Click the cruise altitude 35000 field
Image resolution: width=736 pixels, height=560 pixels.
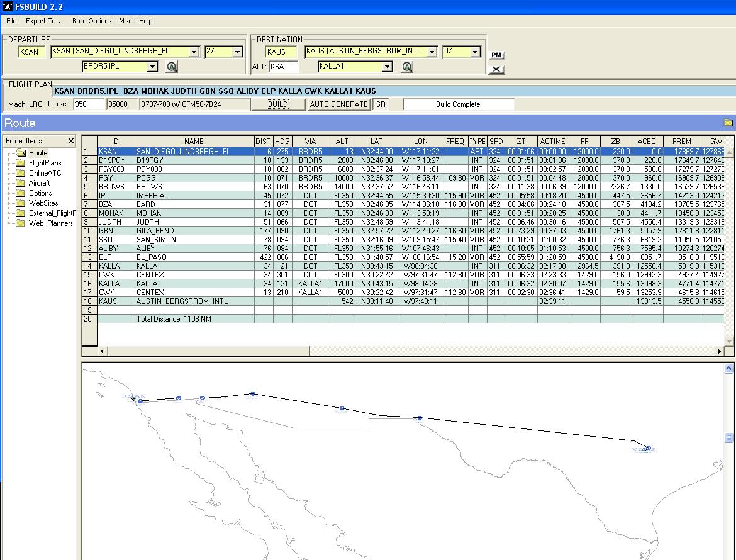coord(121,104)
